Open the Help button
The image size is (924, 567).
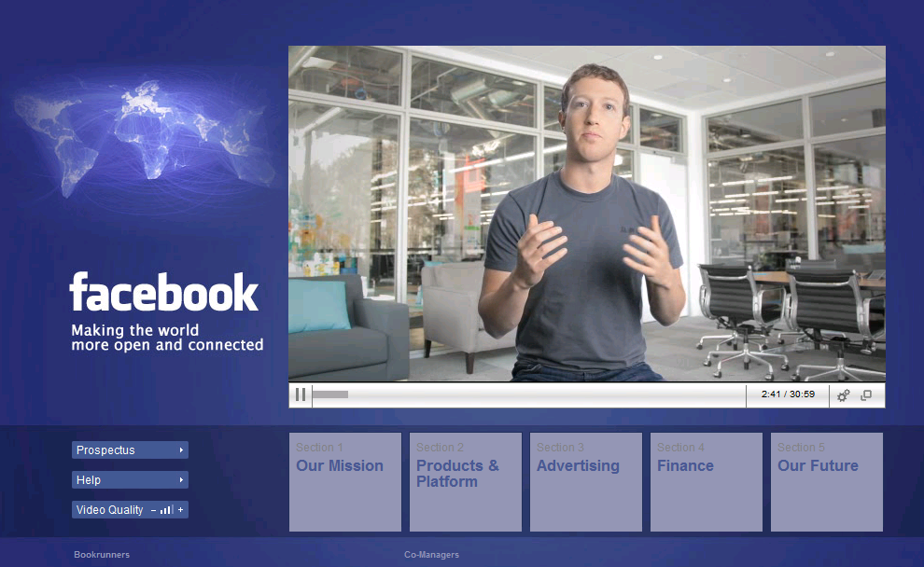[x=121, y=480]
